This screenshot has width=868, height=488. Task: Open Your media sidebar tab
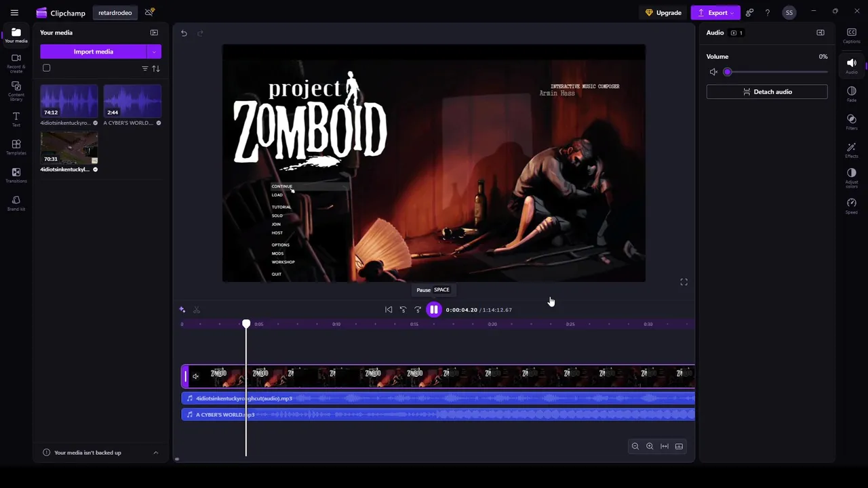click(x=16, y=36)
